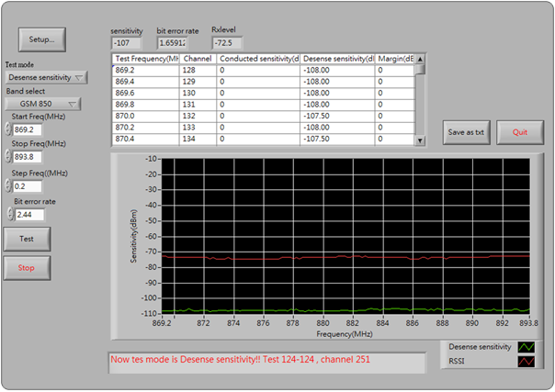The width and height of the screenshot is (555, 392).
Task: Click the 869.8 frequency cell
Action: pos(146,105)
